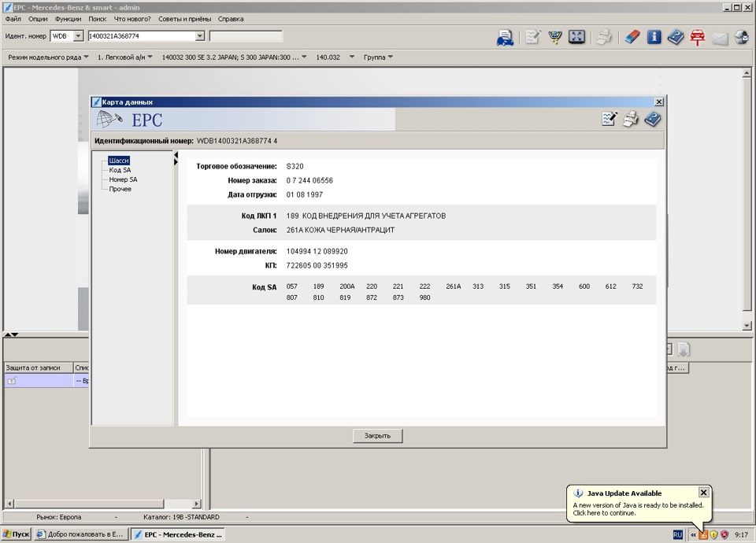Click the eraser icon in toolbar
The height and width of the screenshot is (543, 756).
632,37
